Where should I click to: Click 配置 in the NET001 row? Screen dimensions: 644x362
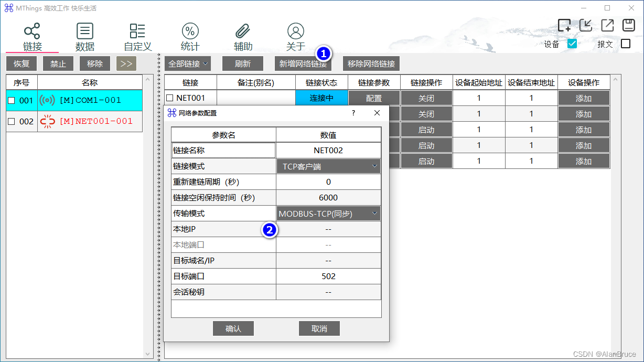[x=374, y=98]
